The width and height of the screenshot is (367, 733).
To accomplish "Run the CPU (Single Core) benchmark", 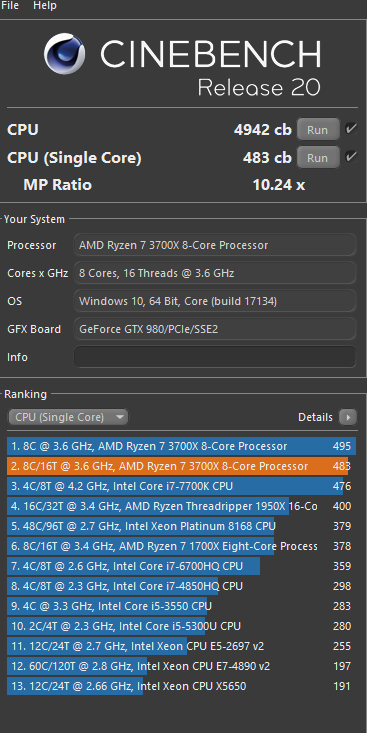I will click(x=318, y=158).
